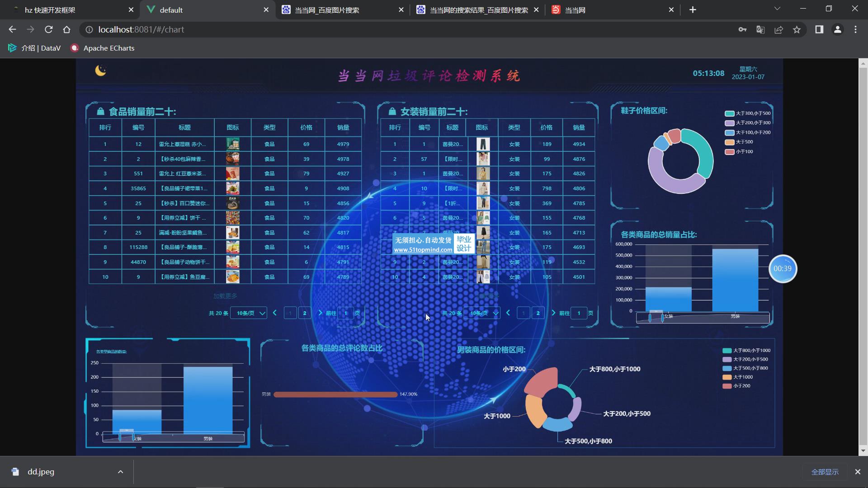The height and width of the screenshot is (488, 868).
Task: Click next-page arrow of women's clothing table
Action: click(x=553, y=313)
